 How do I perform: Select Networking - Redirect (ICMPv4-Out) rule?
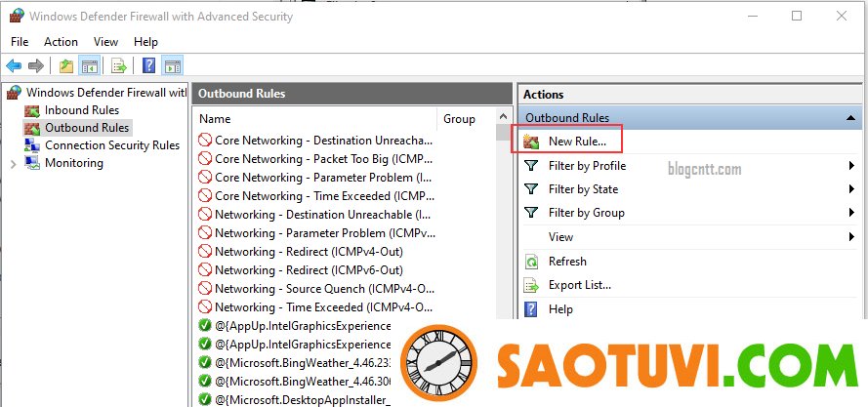309,252
